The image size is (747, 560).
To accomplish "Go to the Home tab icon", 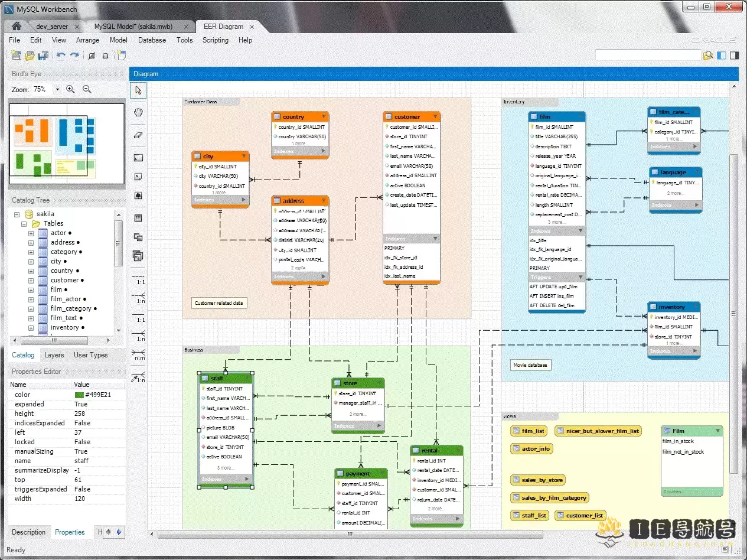I will click(x=17, y=26).
